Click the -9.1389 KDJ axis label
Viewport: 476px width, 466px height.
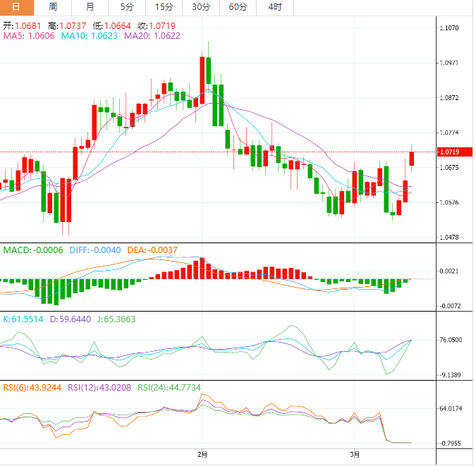(x=450, y=375)
